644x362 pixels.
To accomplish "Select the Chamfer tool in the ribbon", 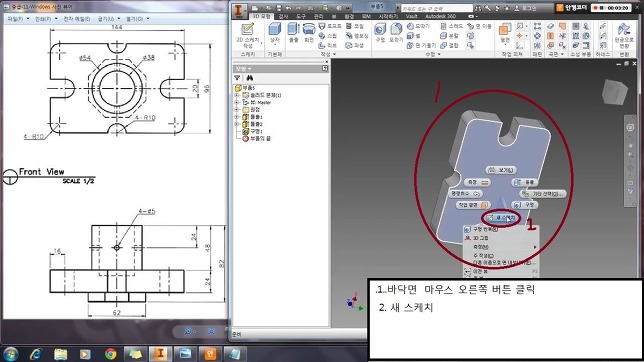I will pos(418,26).
